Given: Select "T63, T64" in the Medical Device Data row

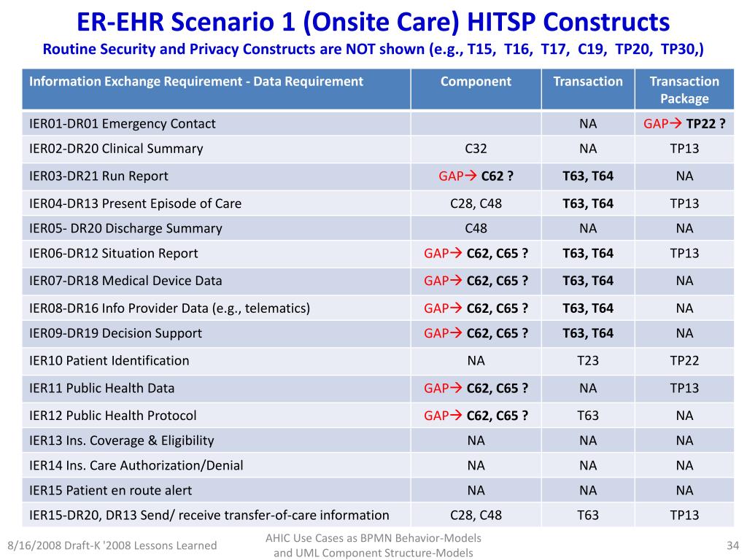Looking at the screenshot, I should (588, 281).
